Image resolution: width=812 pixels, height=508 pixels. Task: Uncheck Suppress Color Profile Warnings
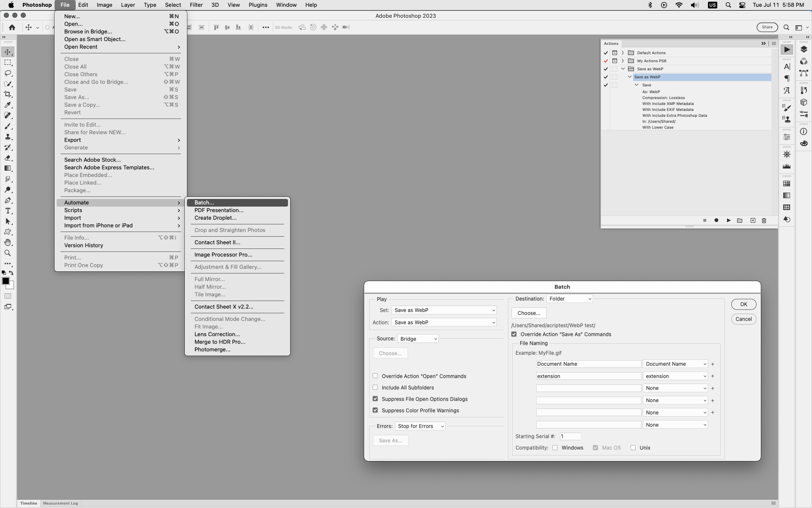coord(375,410)
